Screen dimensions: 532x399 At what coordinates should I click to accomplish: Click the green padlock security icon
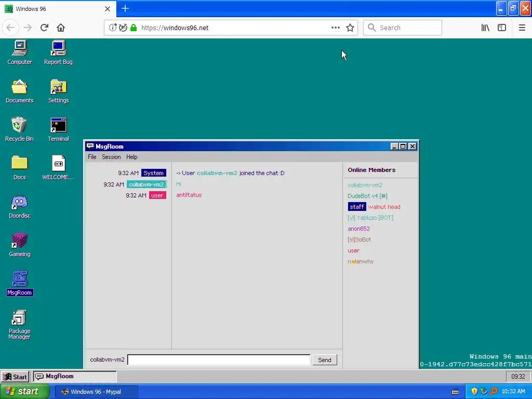pyautogui.click(x=134, y=28)
